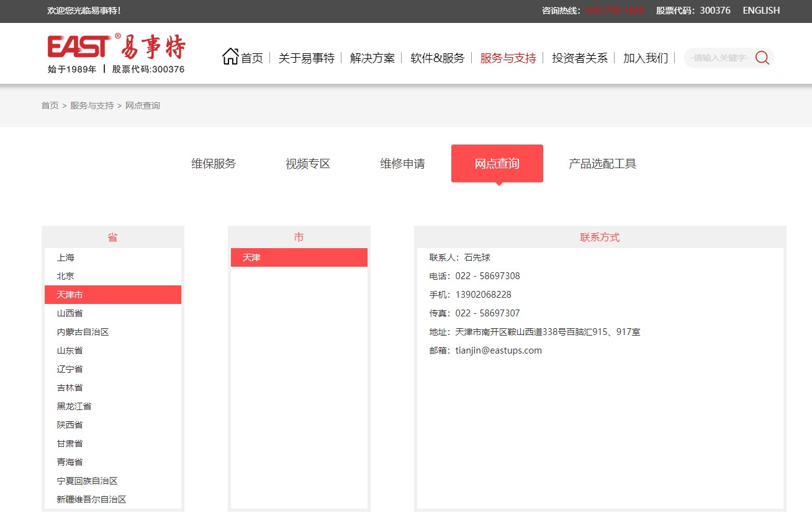Click the phone number 022 - 58697308

pyautogui.click(x=487, y=276)
